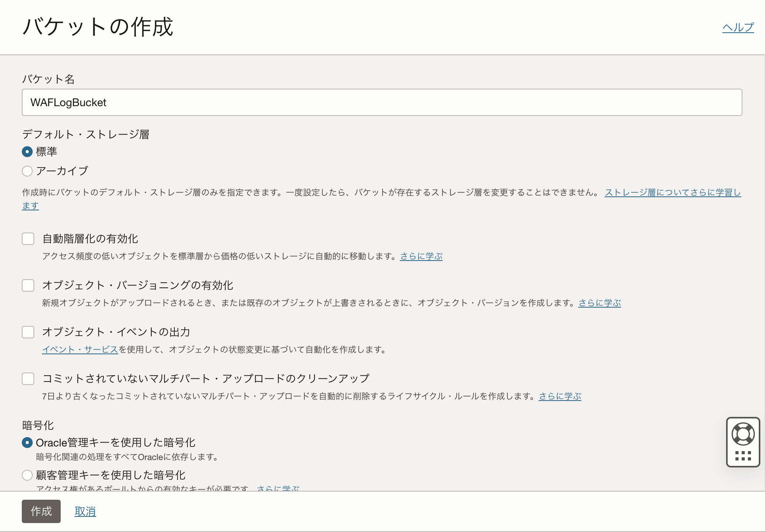Select the 標準 storage tier radio
Image resolution: width=765 pixels, height=532 pixels.
click(x=27, y=152)
